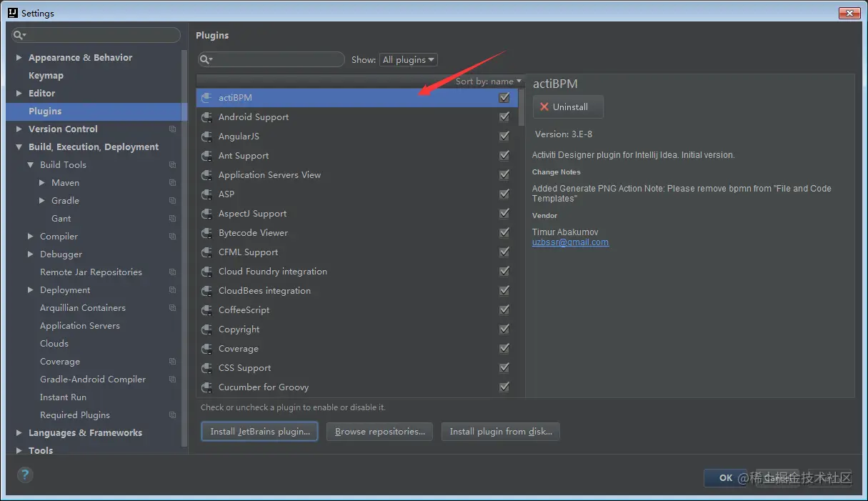The height and width of the screenshot is (501, 868).
Task: Click Install plugin from disk button
Action: point(501,432)
